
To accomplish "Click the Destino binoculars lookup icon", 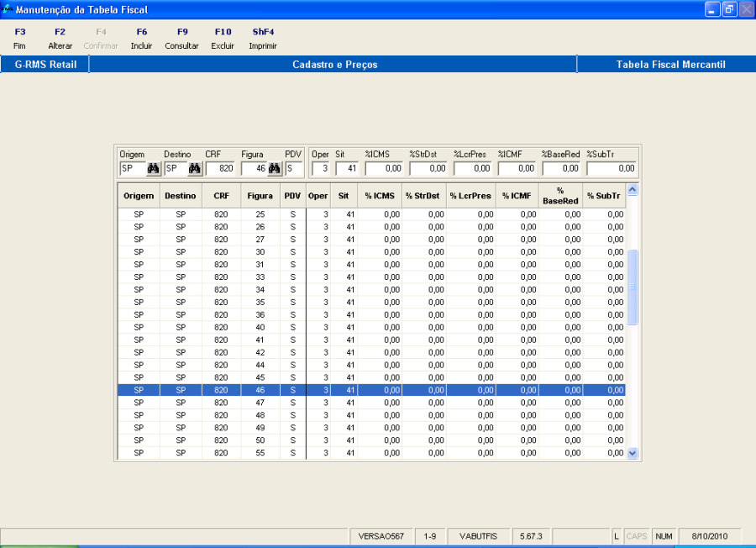I will pos(194,169).
